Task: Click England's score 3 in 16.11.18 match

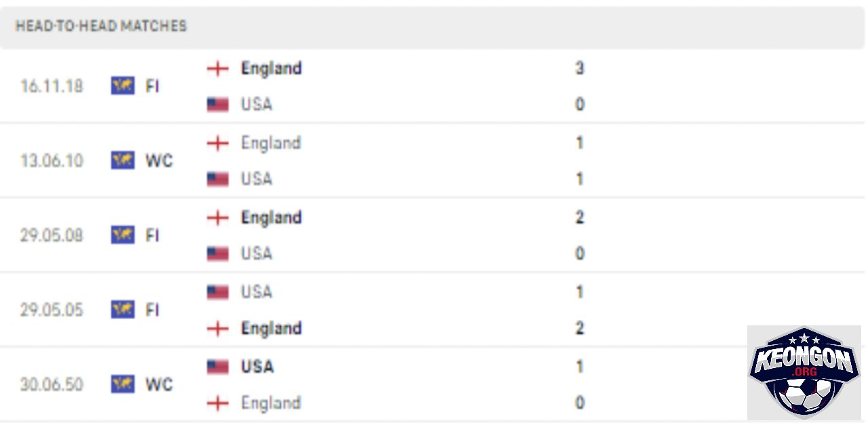Action: pyautogui.click(x=580, y=68)
